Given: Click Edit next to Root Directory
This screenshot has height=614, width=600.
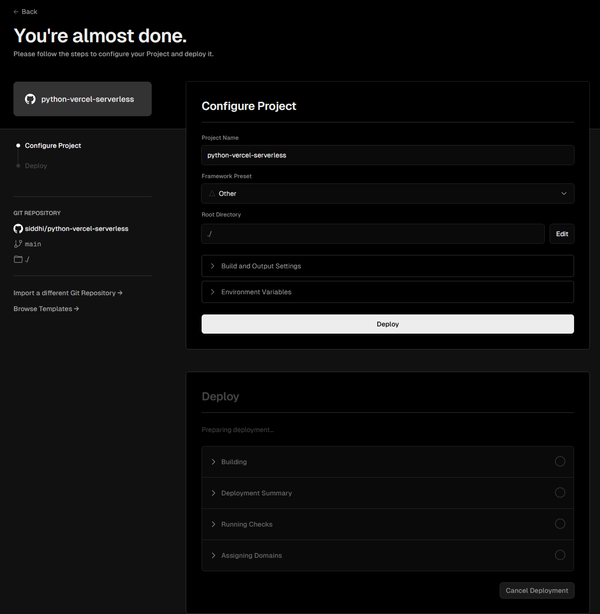Looking at the screenshot, I should (562, 234).
